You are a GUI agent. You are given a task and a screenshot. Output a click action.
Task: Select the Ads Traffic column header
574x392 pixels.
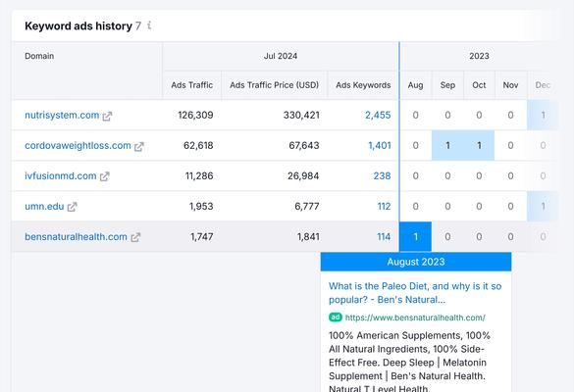tap(191, 85)
